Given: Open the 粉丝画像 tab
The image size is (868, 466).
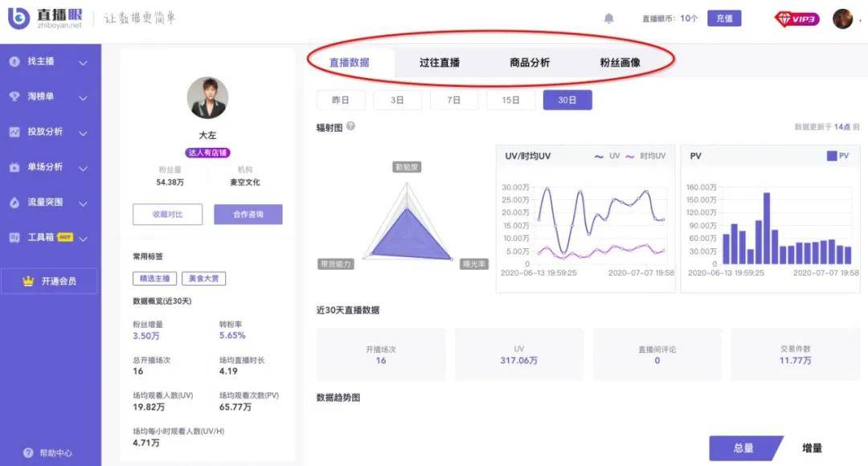Looking at the screenshot, I should coord(620,62).
